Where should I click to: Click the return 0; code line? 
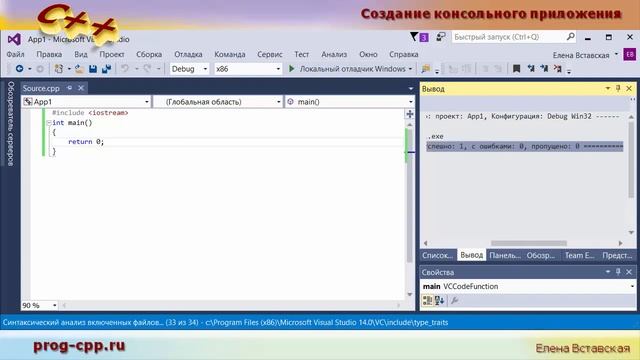[x=86, y=142]
